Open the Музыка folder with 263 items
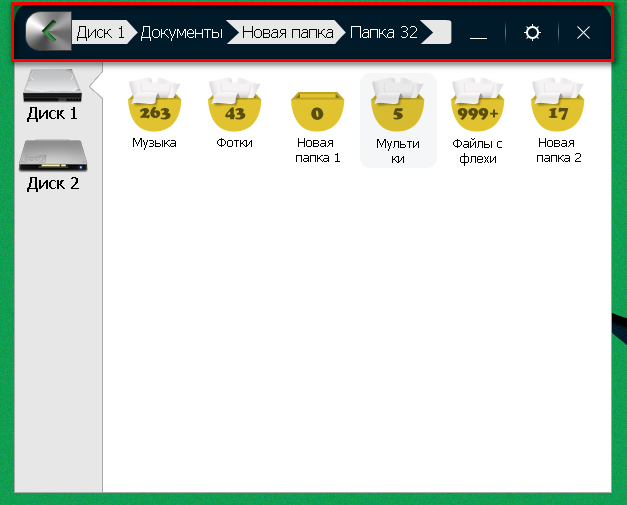Image resolution: width=627 pixels, height=505 pixels. click(x=155, y=107)
